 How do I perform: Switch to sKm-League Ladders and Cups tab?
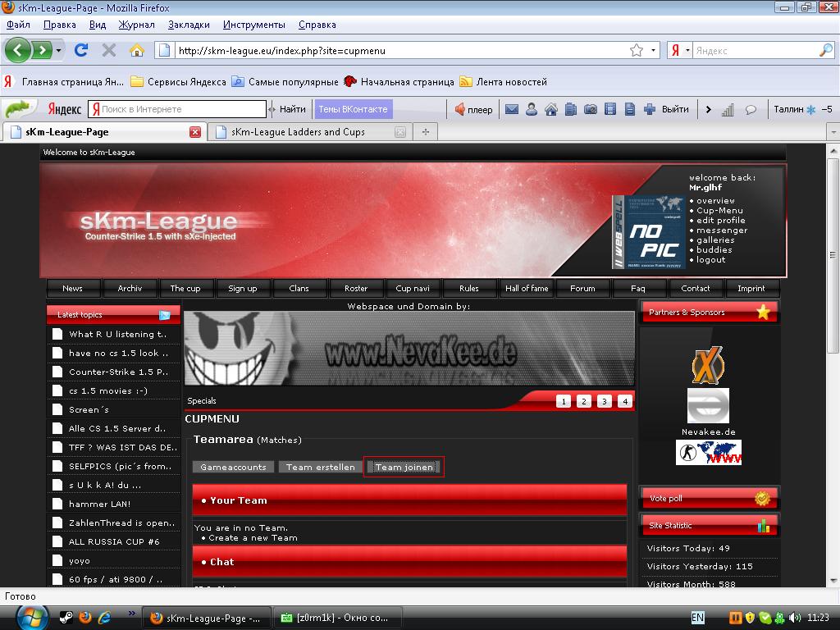click(x=298, y=132)
